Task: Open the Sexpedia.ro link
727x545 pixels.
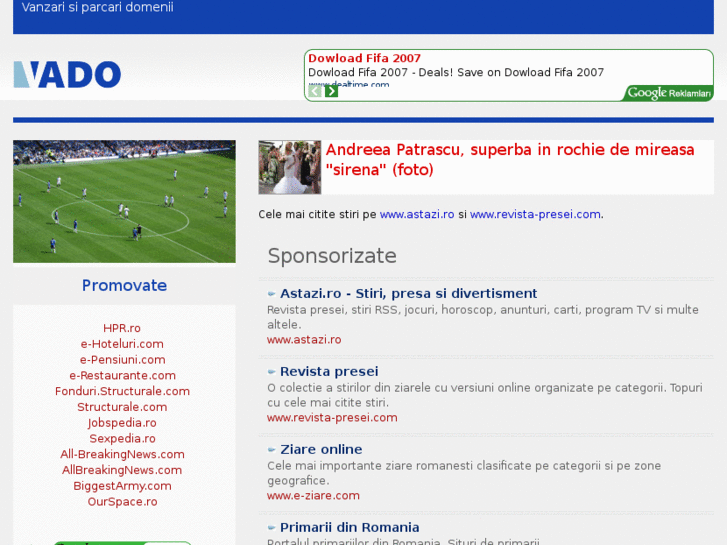Action: click(x=122, y=439)
